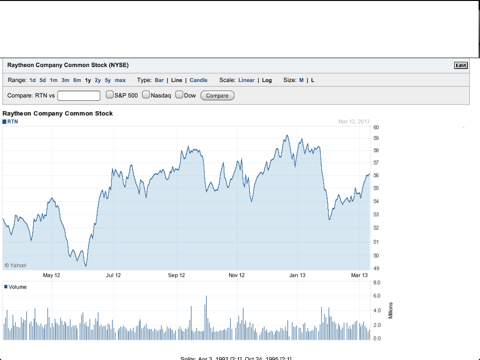Change chart type to Candle
The image size is (480, 360).
pos(199,80)
